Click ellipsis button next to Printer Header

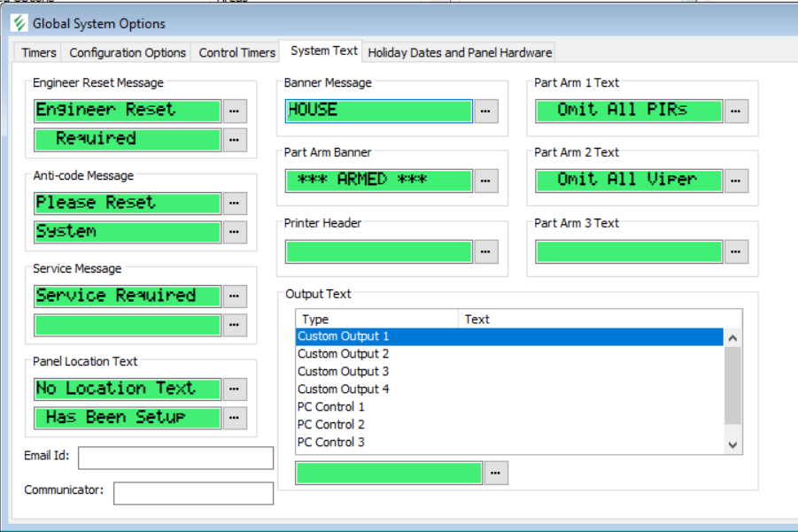(486, 251)
